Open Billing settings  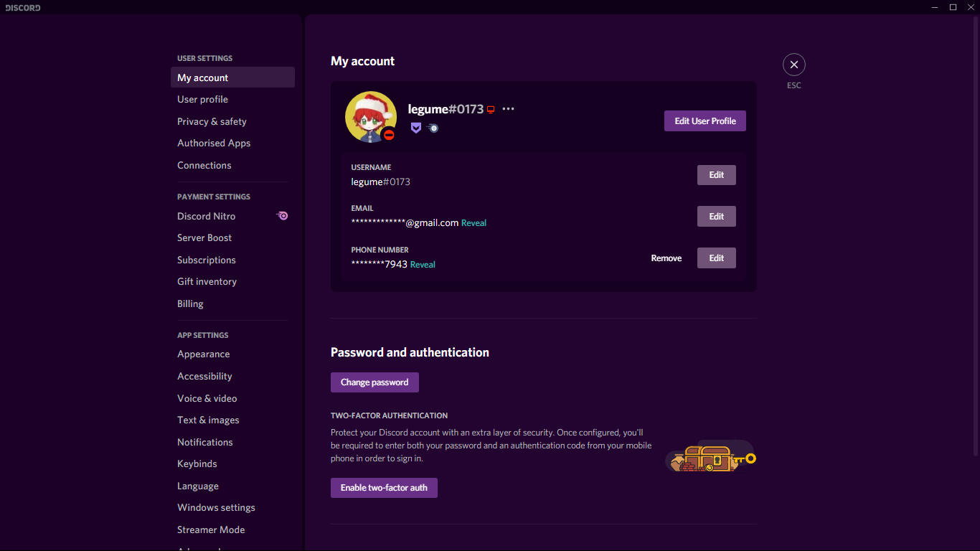232,303
